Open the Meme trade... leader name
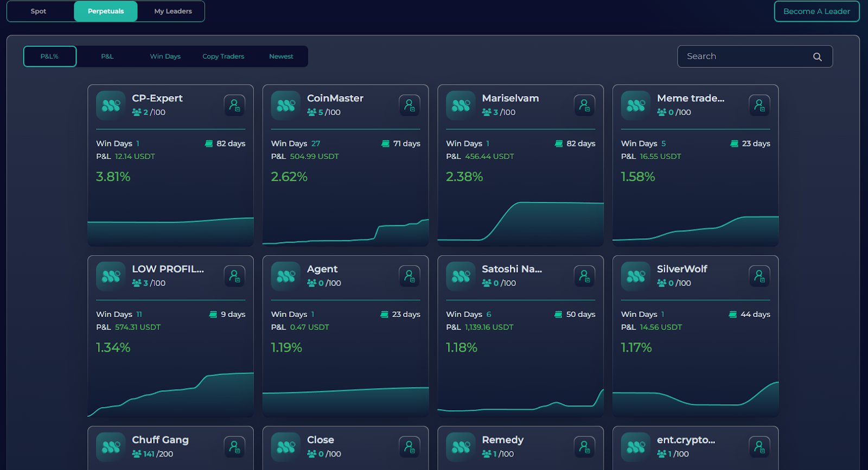The width and height of the screenshot is (868, 470). click(690, 98)
